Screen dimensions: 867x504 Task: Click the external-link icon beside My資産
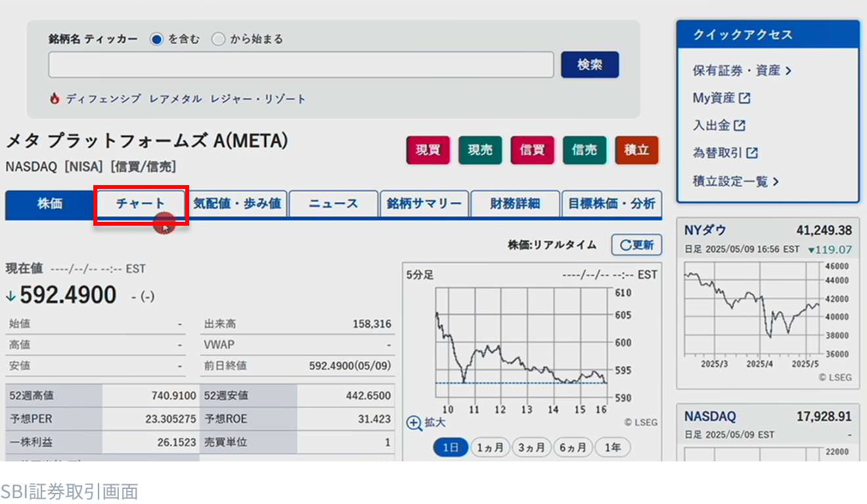coord(744,98)
